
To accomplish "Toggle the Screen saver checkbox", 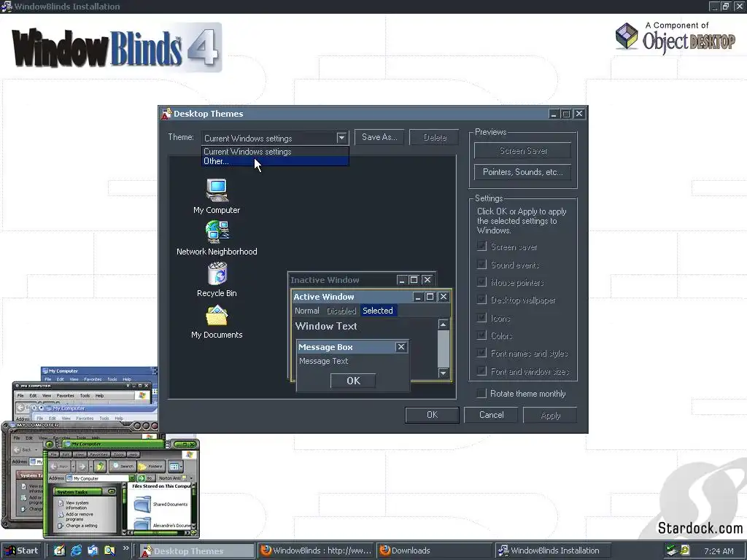I will pos(481,246).
